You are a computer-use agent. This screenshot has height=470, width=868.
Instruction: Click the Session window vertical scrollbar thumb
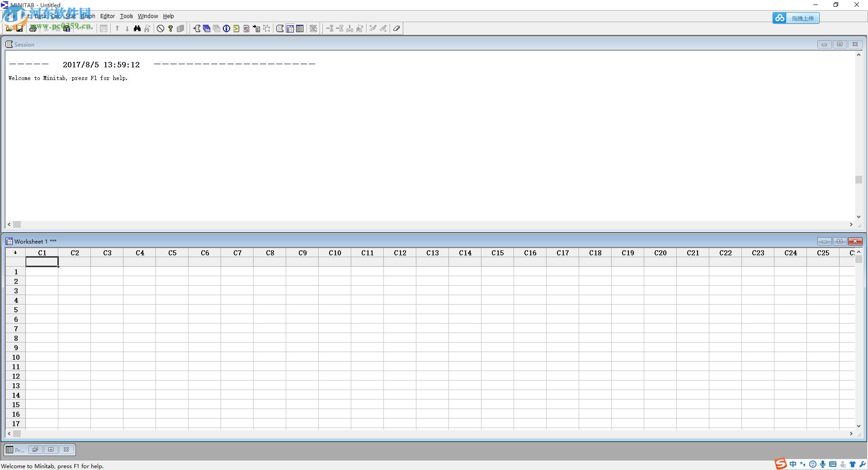point(859,179)
